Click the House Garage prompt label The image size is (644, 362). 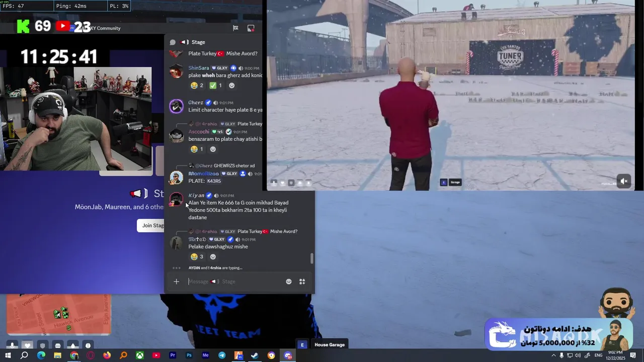(330, 344)
